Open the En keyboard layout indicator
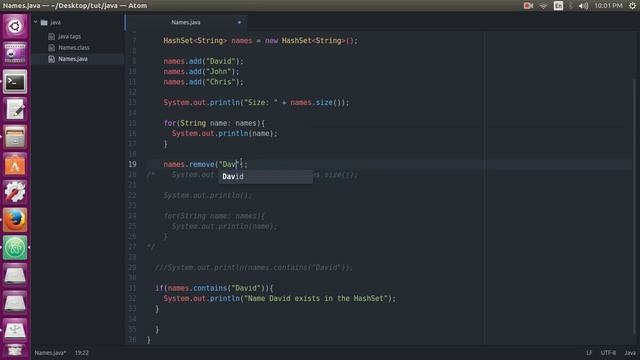The width and height of the screenshot is (640, 360). [x=558, y=6]
